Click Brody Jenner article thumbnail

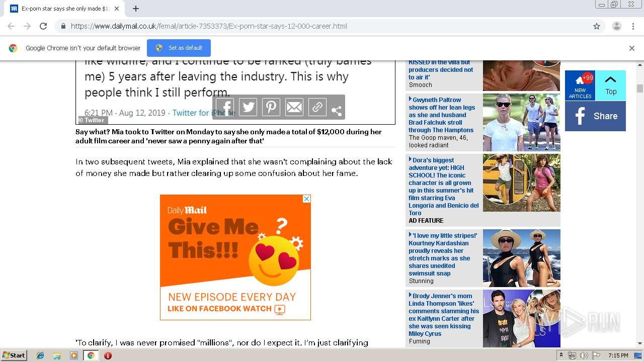(522, 318)
